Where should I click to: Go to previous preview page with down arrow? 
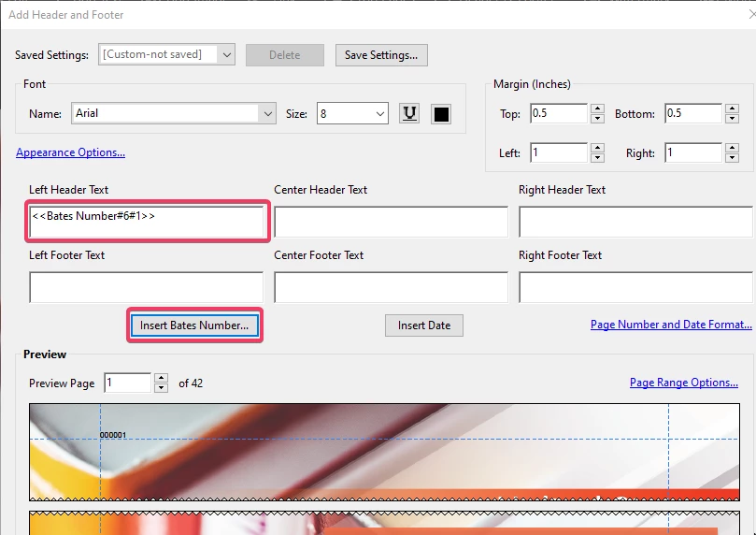[x=161, y=388]
